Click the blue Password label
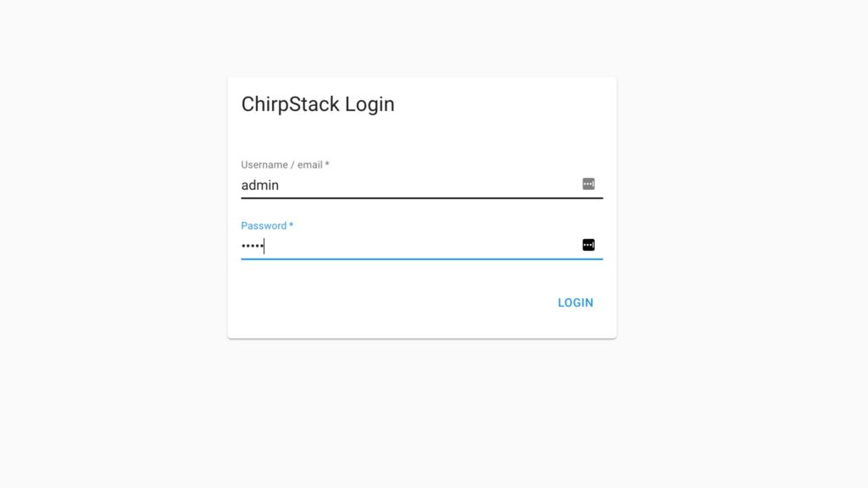 coord(266,225)
